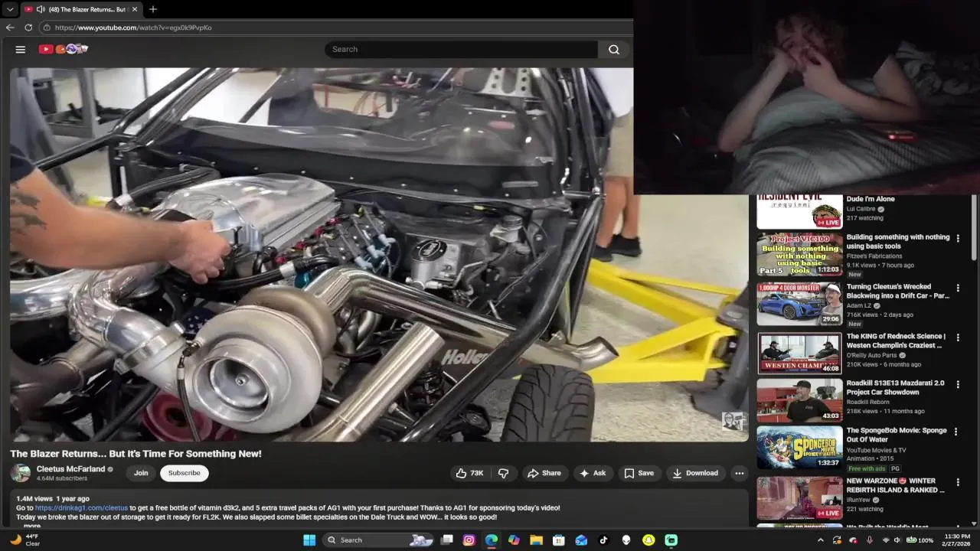The height and width of the screenshot is (551, 980).
Task: Click the channel watermark in video corner
Action: click(x=732, y=421)
